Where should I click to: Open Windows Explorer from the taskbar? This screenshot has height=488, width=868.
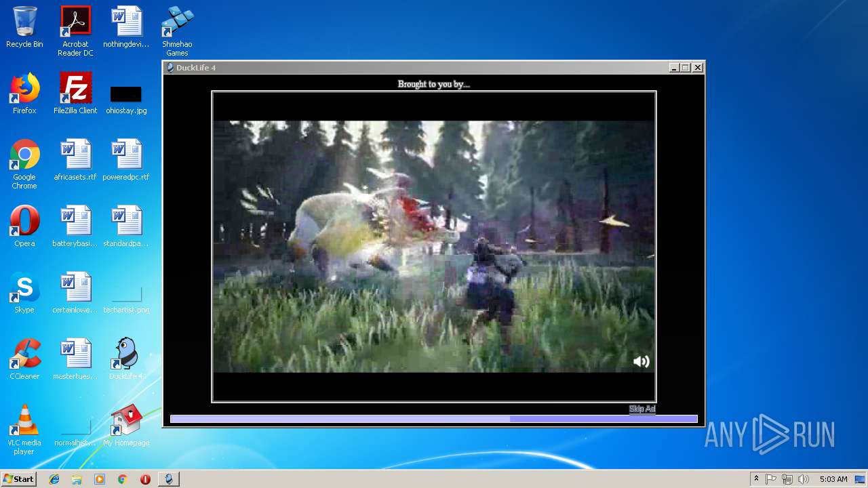[x=77, y=479]
